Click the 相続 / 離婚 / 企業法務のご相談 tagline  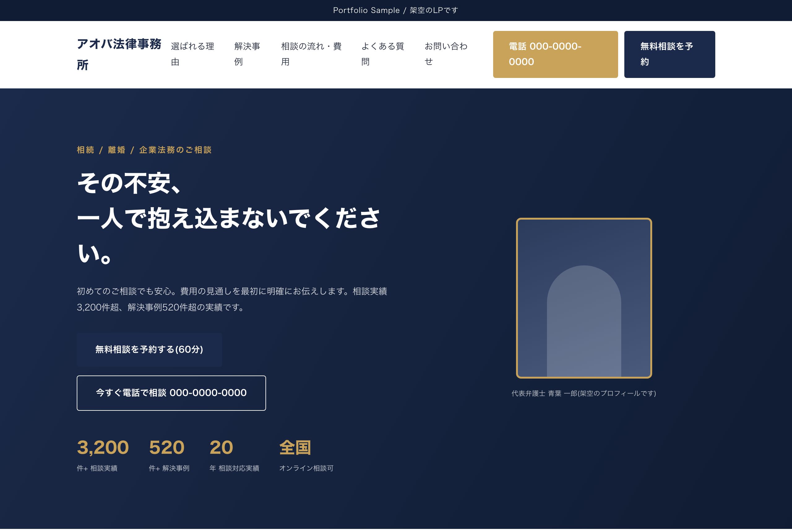pyautogui.click(x=144, y=150)
